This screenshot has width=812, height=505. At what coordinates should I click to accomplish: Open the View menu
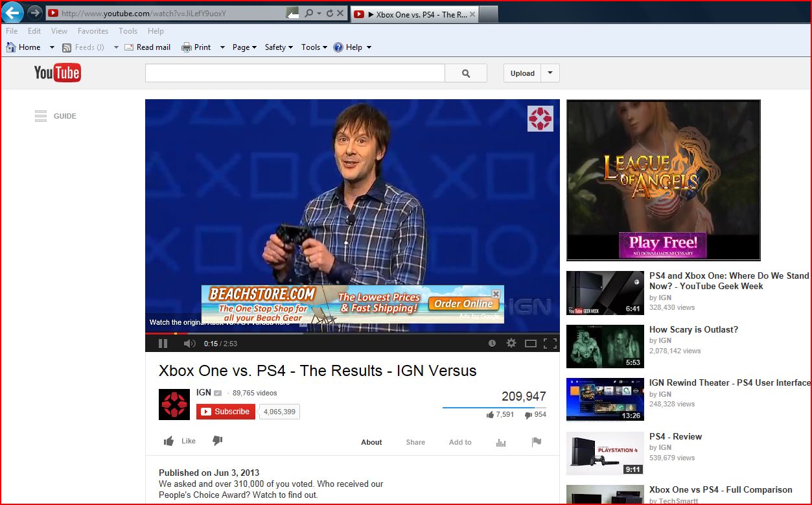[59, 31]
